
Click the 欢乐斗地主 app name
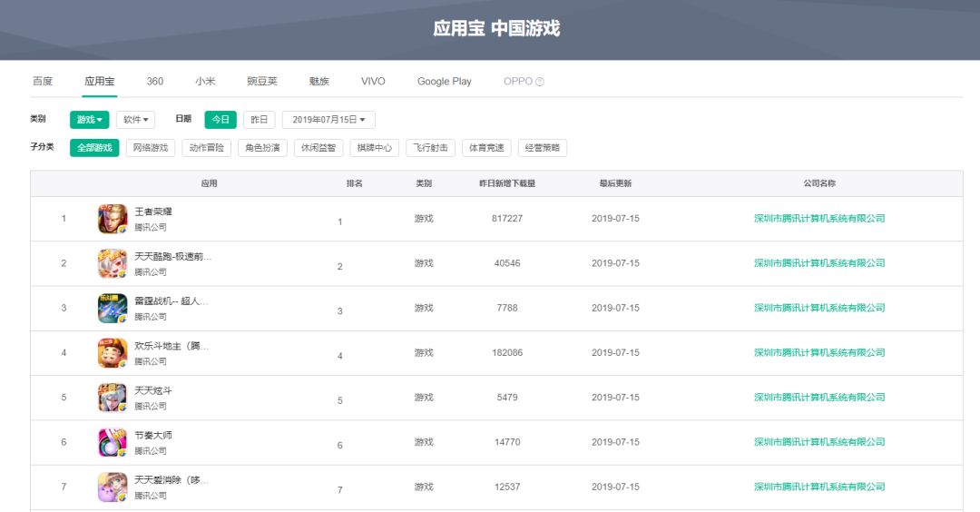(171, 347)
